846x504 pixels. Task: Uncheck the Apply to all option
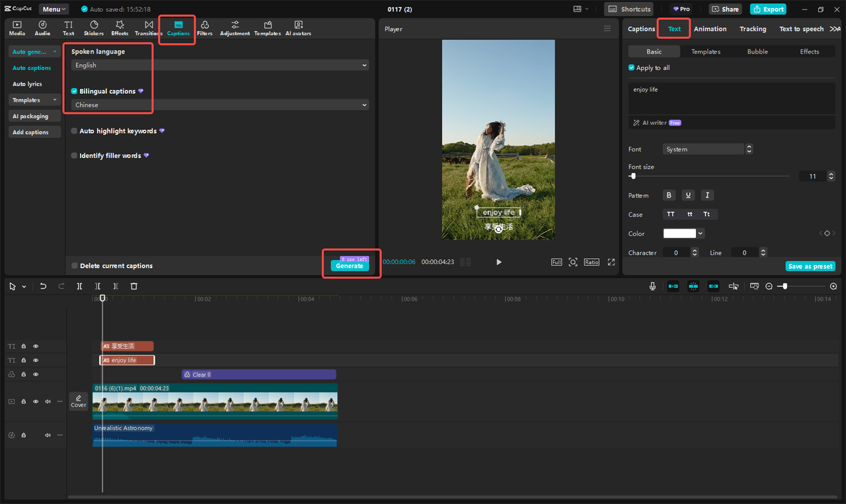(x=631, y=67)
